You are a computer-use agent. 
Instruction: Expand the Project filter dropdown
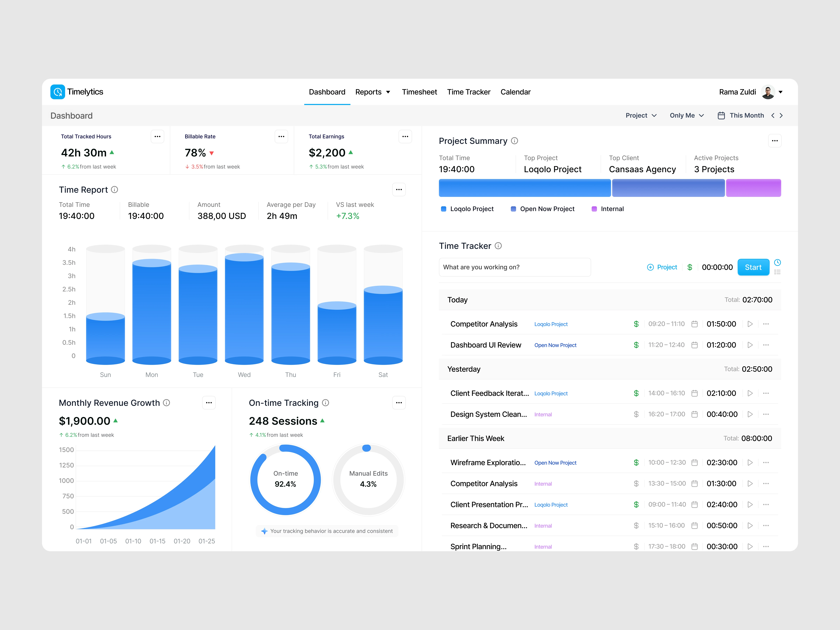click(x=641, y=115)
